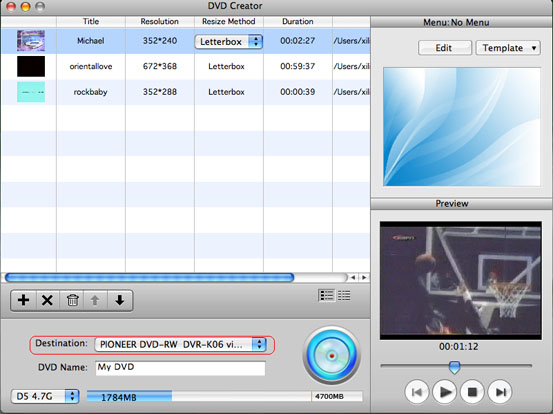Open the Template dropdown

[x=508, y=48]
